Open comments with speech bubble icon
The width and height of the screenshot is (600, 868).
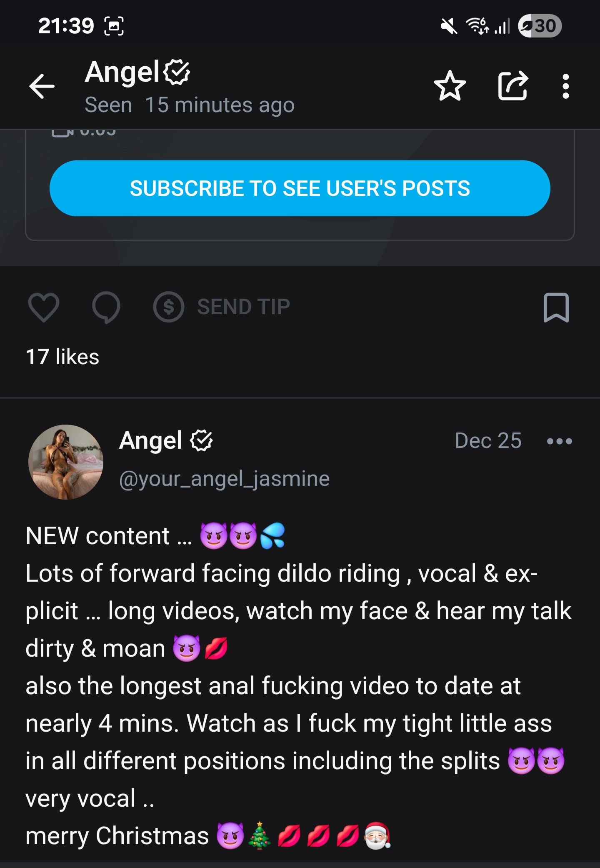click(x=106, y=308)
